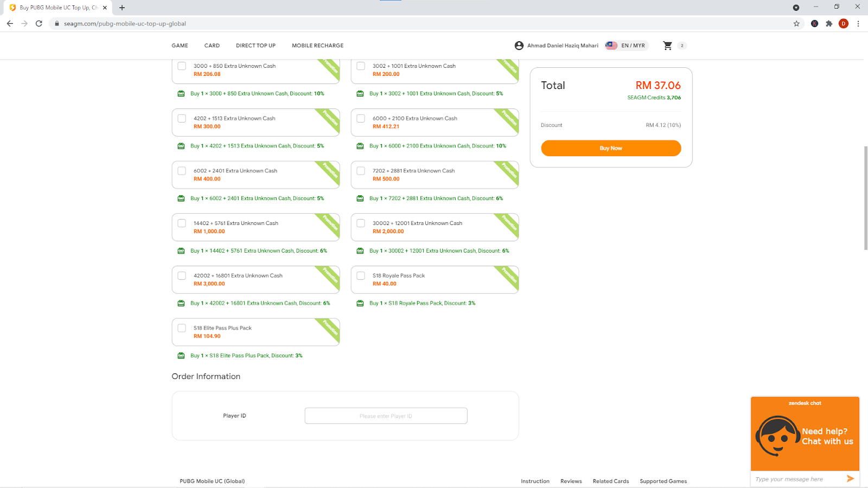
Task: Click the gift icon for 6002 + 2401 discount
Action: (181, 198)
